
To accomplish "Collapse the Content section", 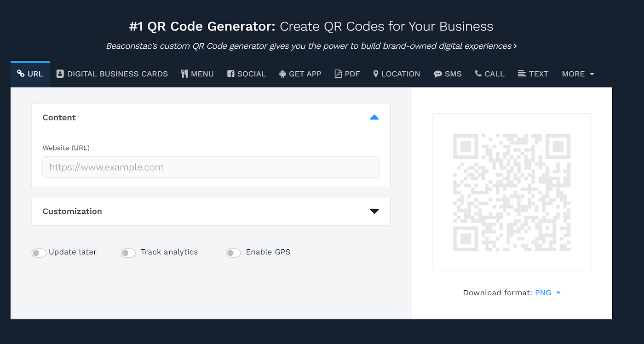I will pos(374,117).
